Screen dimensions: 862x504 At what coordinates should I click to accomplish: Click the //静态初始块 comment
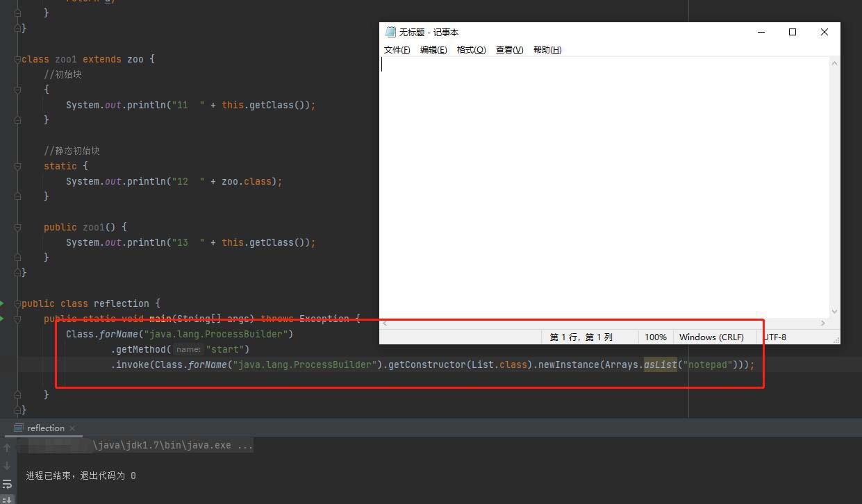pyautogui.click(x=72, y=151)
